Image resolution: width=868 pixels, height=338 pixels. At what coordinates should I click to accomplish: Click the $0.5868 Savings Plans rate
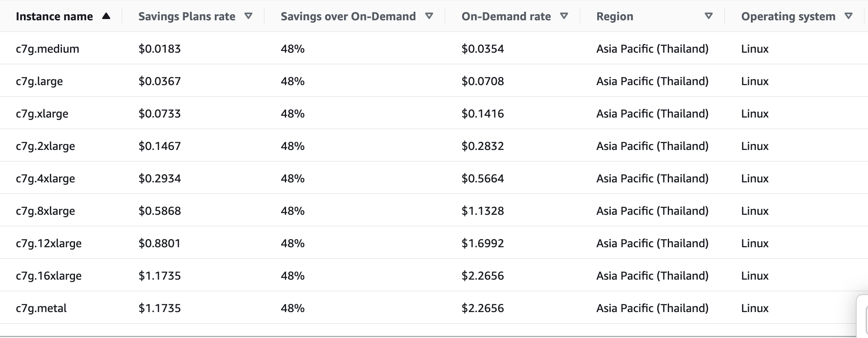click(x=160, y=211)
